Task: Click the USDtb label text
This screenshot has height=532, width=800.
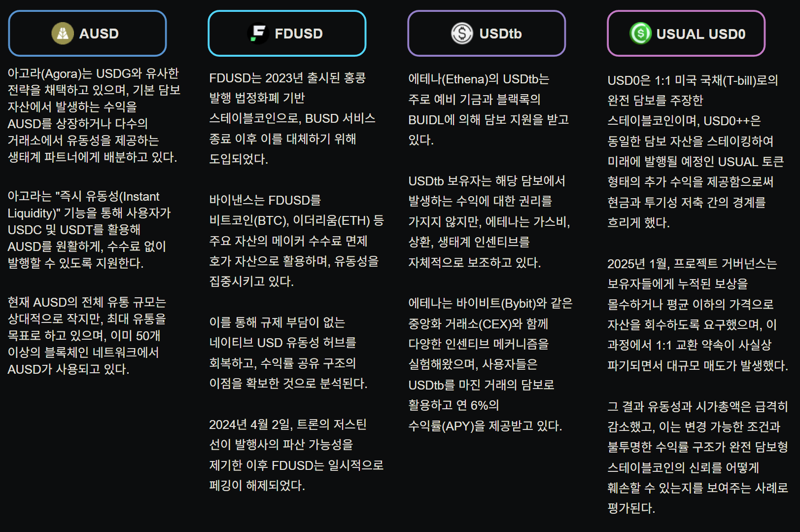Action: pyautogui.click(x=500, y=34)
